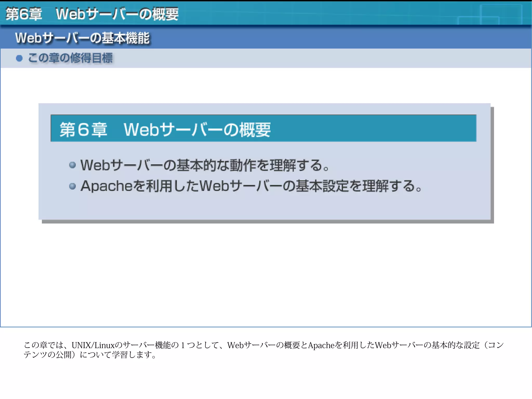Click '基本設定' in the second objective line

tap(322, 186)
